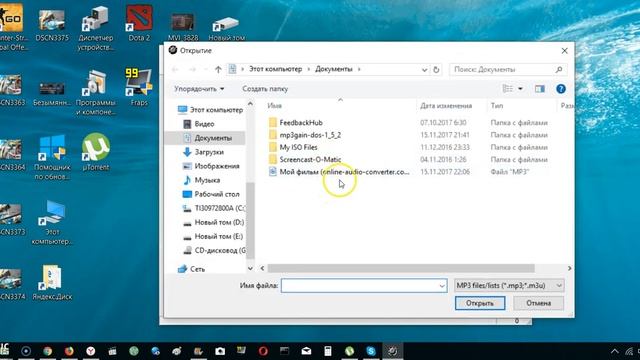
Task: Change view layout icon
Action: click(507, 89)
